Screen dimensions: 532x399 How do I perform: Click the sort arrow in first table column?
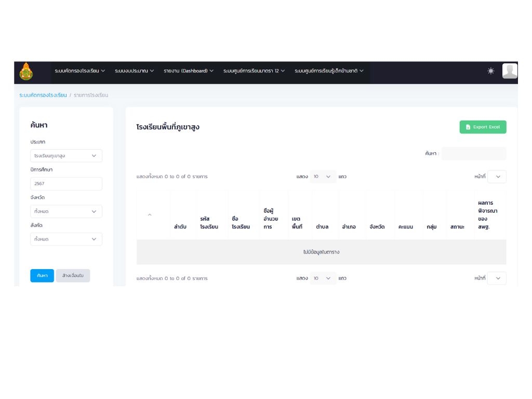pyautogui.click(x=150, y=215)
